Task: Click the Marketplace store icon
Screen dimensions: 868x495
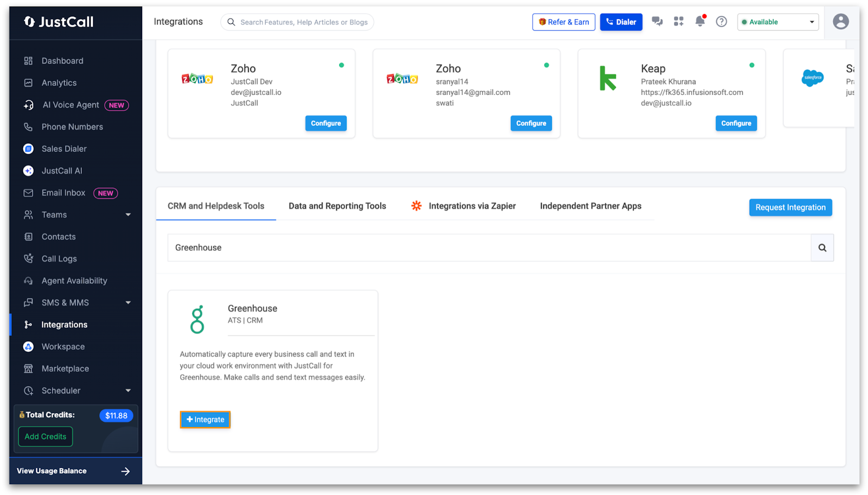Action: [28, 369]
